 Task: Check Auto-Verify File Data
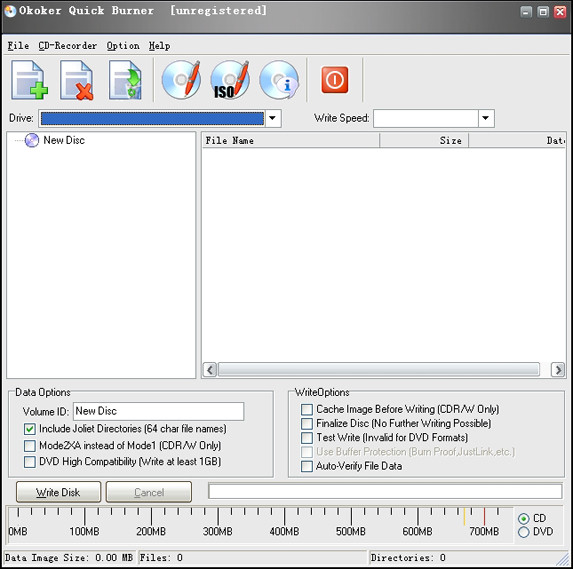(x=307, y=466)
